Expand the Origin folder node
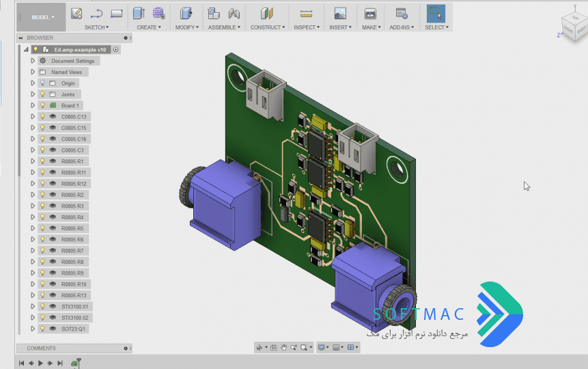 coord(33,83)
